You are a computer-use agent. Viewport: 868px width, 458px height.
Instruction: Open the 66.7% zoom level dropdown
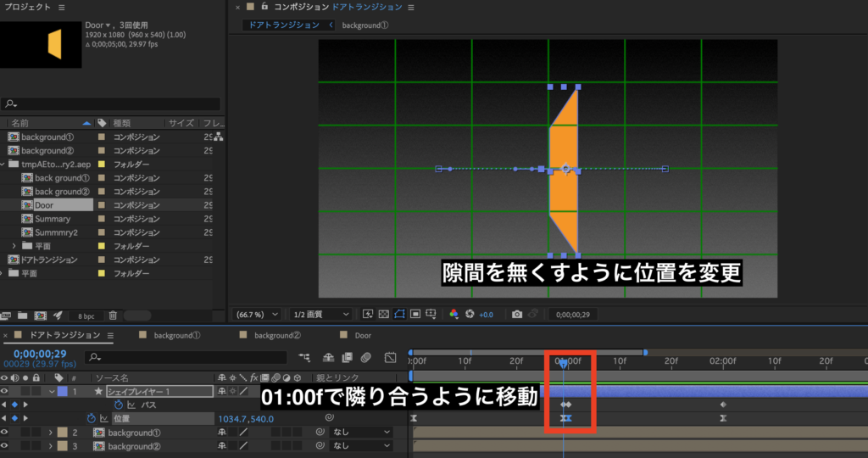coord(256,314)
